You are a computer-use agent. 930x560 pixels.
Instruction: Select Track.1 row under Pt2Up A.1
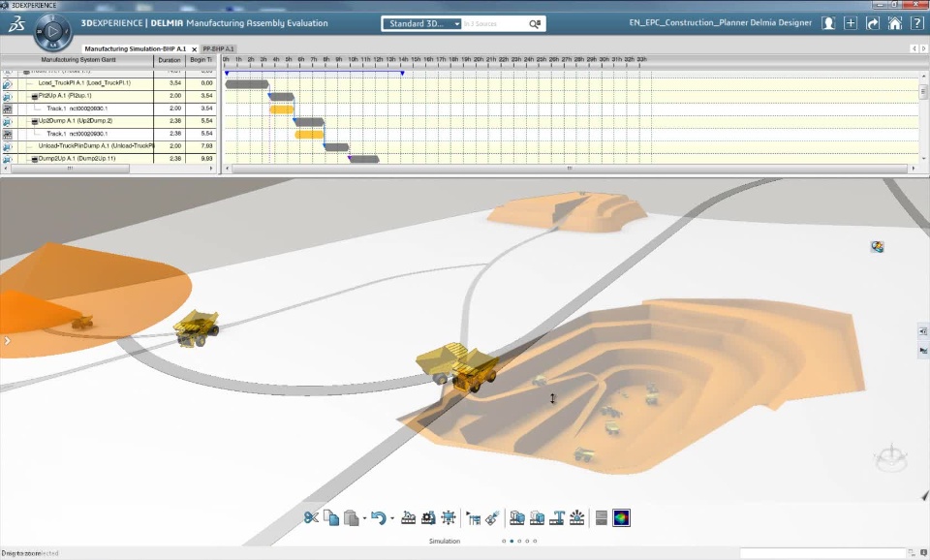tap(108, 109)
